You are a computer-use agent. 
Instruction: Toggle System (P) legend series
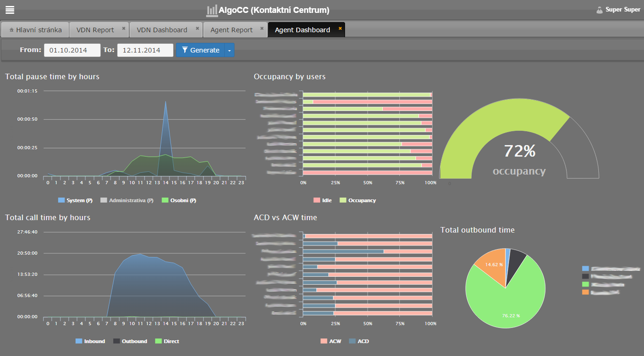(76, 200)
